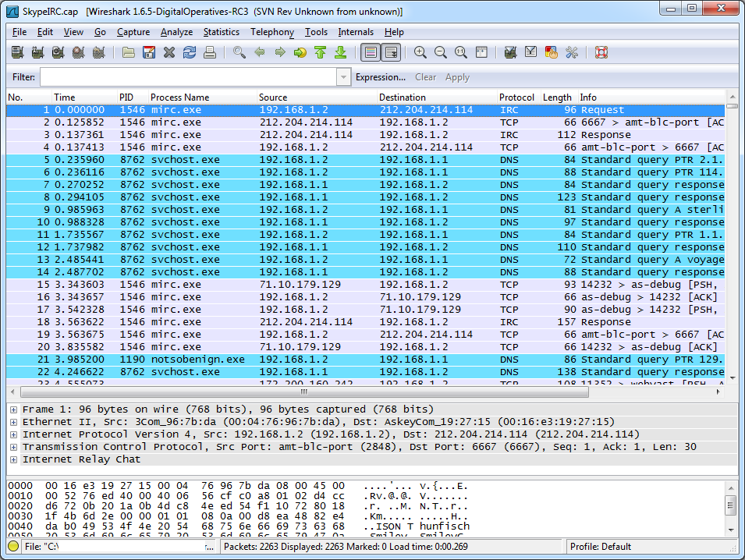Image resolution: width=745 pixels, height=560 pixels.
Task: Click hex pane vertical scrollbar thumb
Action: click(732, 505)
